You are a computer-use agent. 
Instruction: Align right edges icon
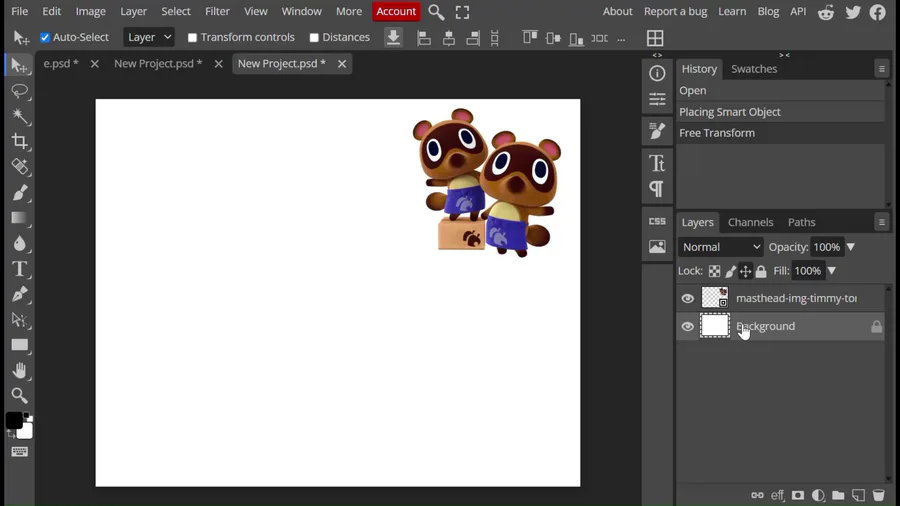pyautogui.click(x=472, y=38)
